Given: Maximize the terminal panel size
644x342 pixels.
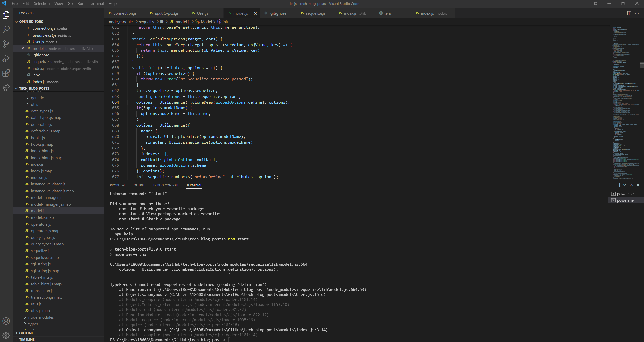Looking at the screenshot, I should tap(631, 185).
